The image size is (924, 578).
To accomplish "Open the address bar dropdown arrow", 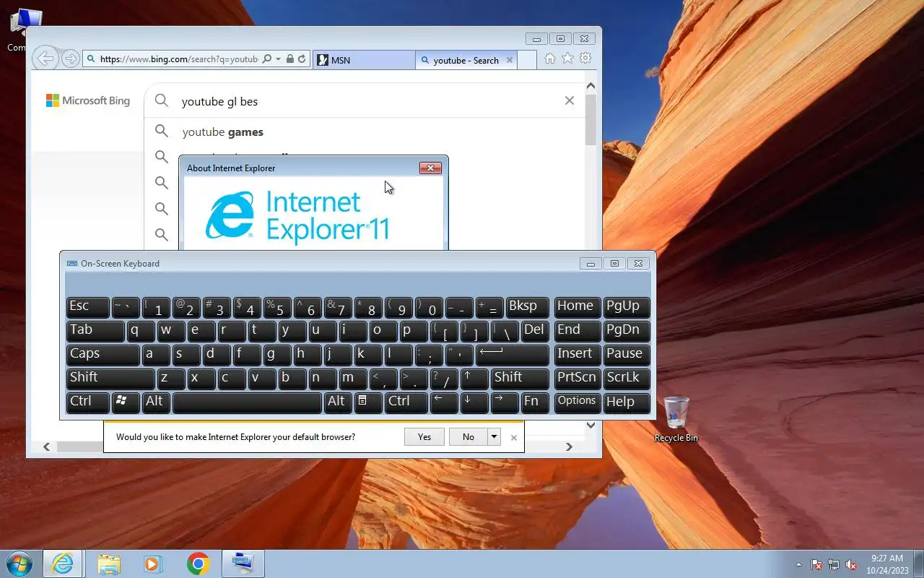I will [x=278, y=59].
